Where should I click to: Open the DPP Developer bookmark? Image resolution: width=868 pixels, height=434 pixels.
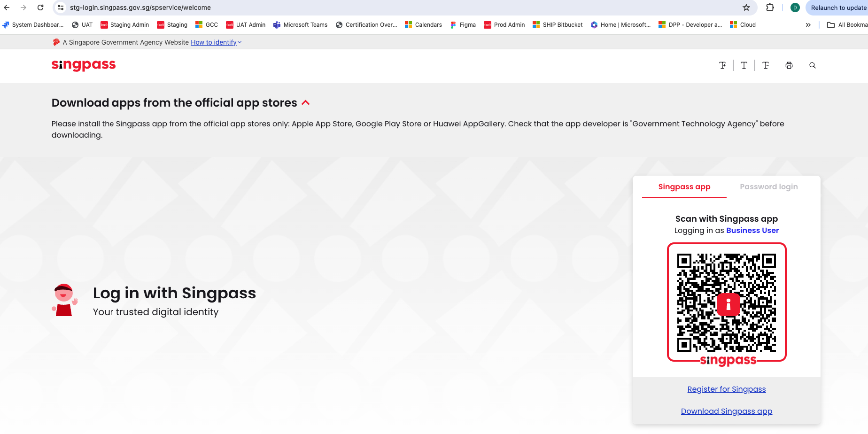click(690, 25)
